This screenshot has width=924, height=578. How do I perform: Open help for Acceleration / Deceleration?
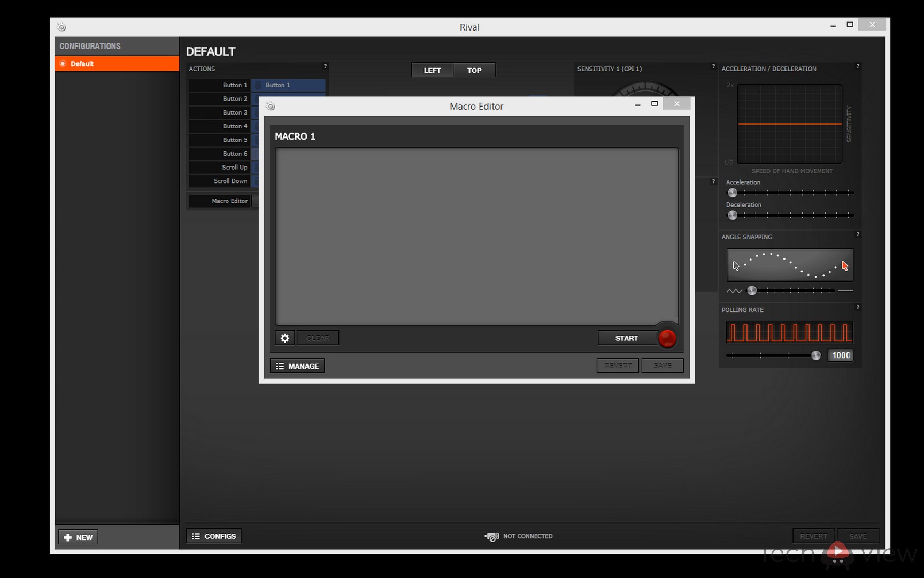pyautogui.click(x=858, y=66)
